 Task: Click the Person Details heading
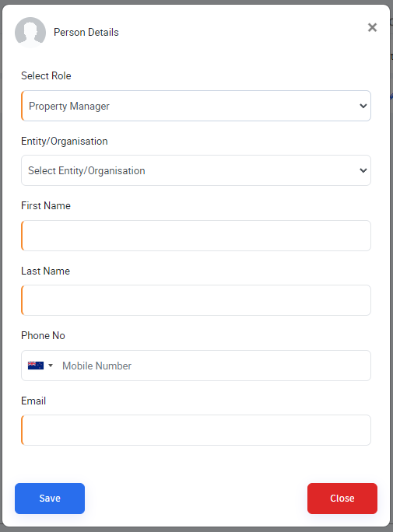pos(86,32)
